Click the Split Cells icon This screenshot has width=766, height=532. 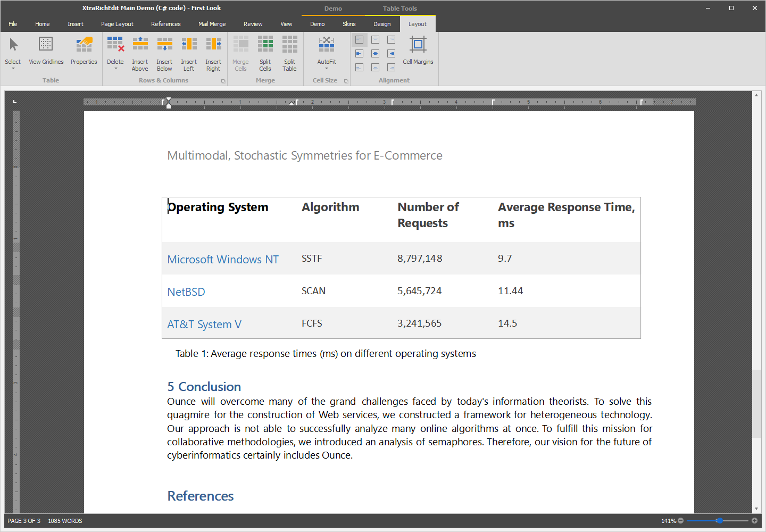(265, 53)
